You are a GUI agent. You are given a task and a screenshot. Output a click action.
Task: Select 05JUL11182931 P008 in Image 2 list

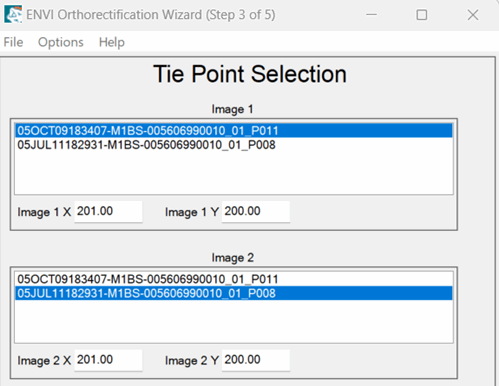[234, 293]
